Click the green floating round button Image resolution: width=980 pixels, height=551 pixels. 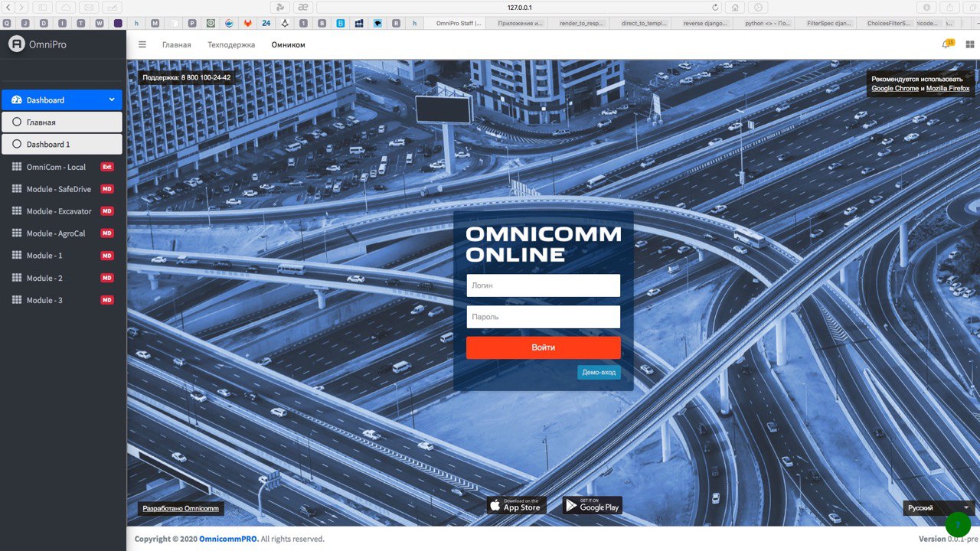[x=958, y=524]
